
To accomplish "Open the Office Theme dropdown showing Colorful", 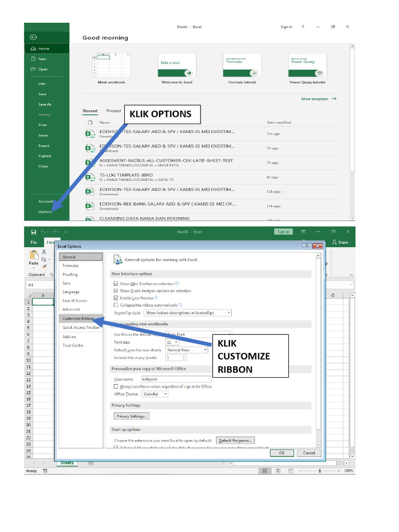I will [155, 394].
